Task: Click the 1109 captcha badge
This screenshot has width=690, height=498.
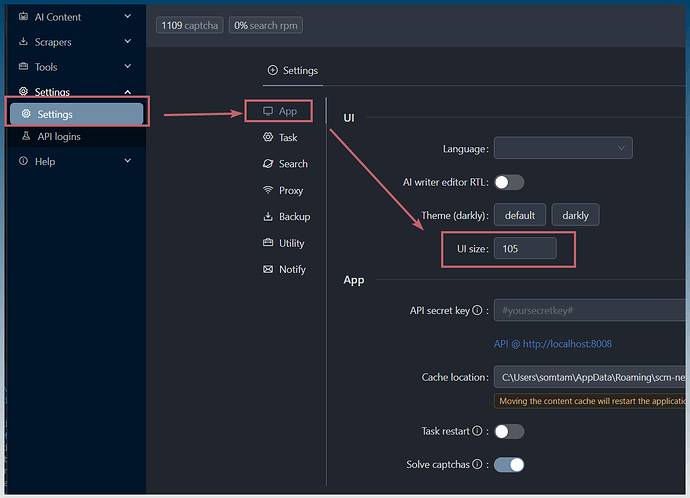Action: point(190,26)
